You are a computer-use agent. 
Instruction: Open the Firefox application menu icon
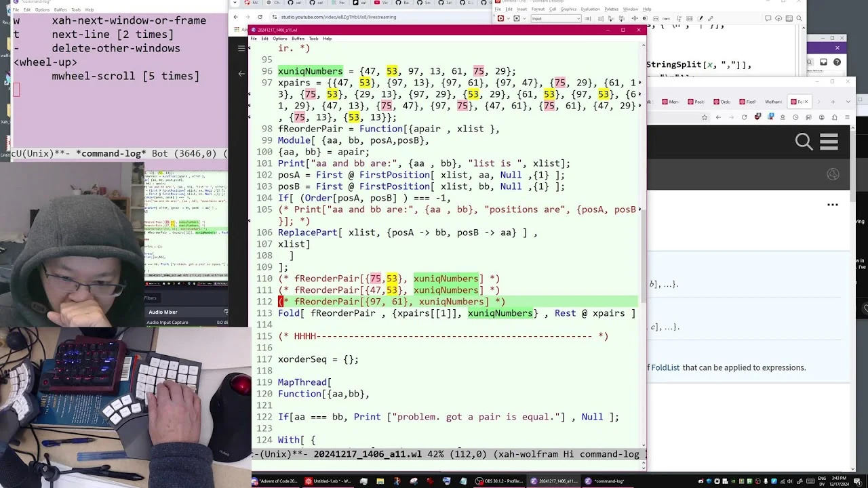click(x=847, y=117)
